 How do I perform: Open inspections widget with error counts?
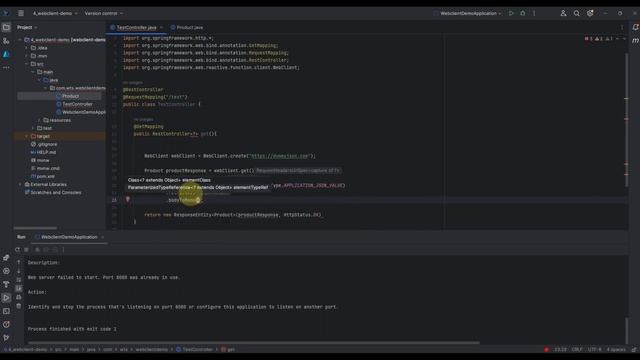600,39
